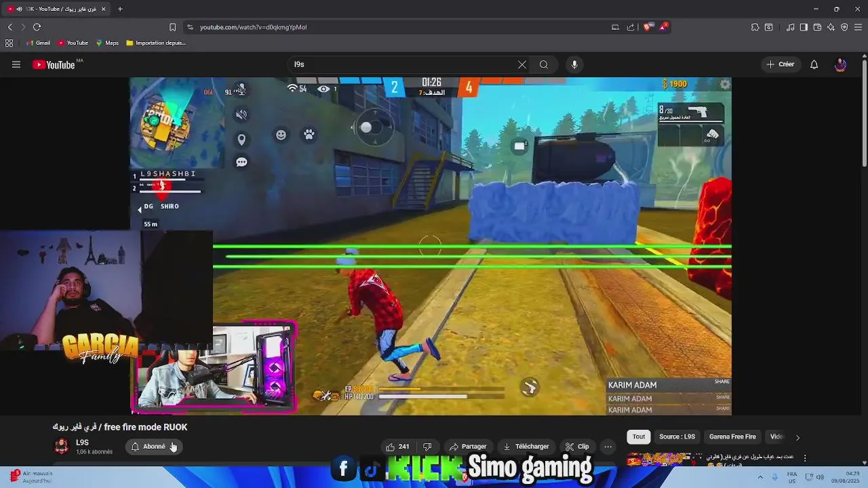
Task: Click the video player to pause
Action: [431, 245]
